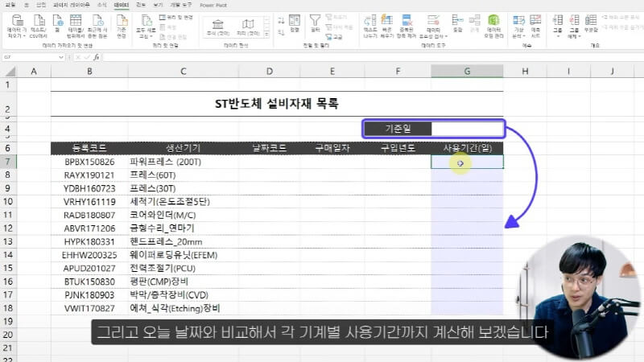This screenshot has width=644, height=362.
Task: Expand the Group button dropdown arrow
Action: tap(558, 36)
